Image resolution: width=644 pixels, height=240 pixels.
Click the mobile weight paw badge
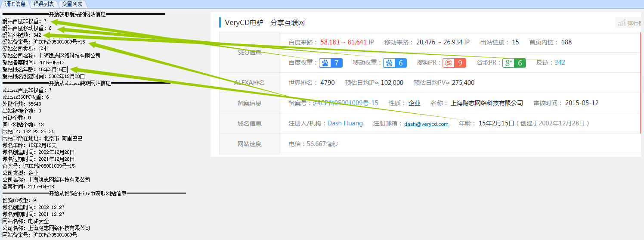(395, 63)
